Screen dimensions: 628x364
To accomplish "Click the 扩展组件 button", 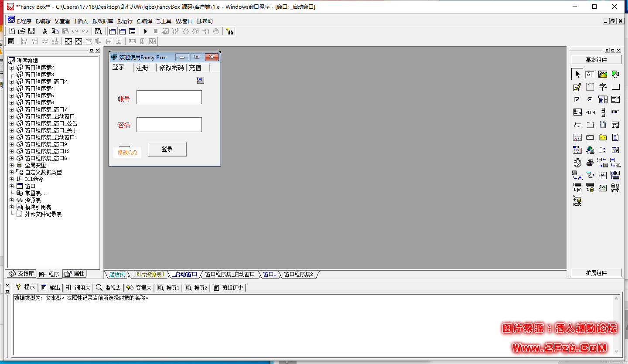I will [597, 273].
